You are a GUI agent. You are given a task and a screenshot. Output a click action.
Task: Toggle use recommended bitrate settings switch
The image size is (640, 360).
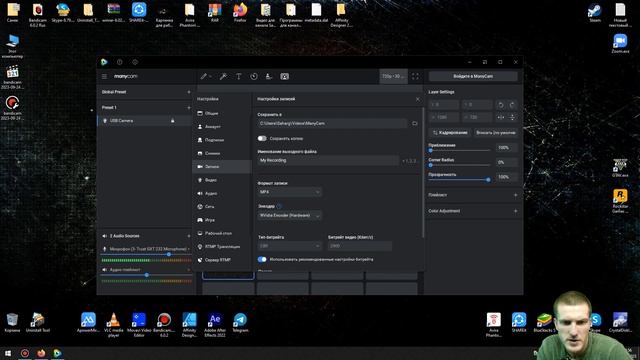pos(262,259)
